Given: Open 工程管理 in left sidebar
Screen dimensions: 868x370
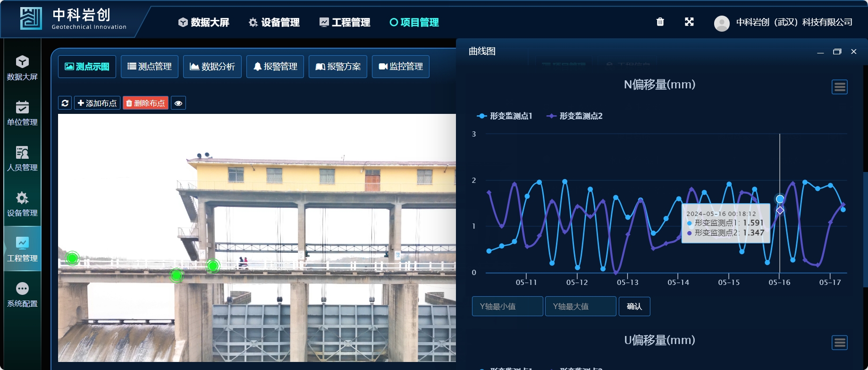Looking at the screenshot, I should [x=22, y=249].
